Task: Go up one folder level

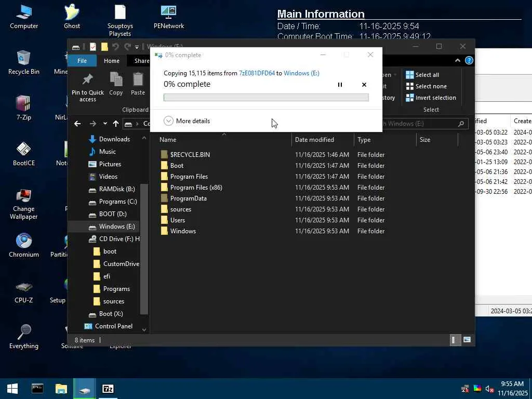Action: (x=116, y=124)
